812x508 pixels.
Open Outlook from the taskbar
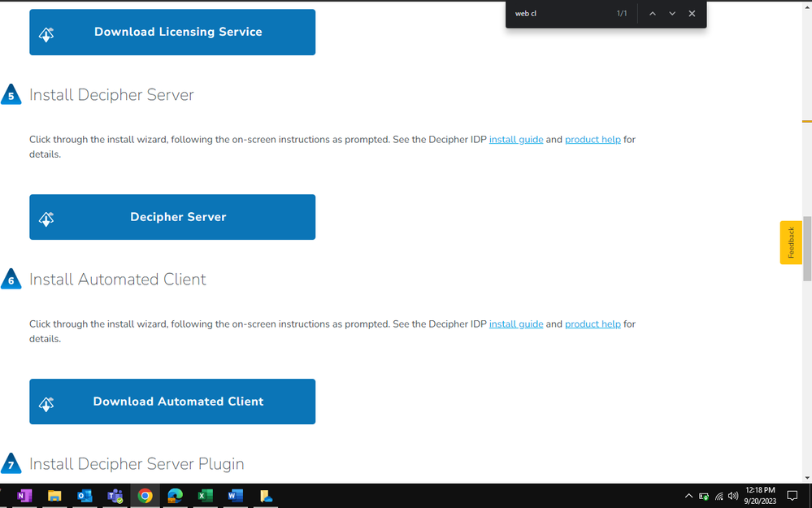click(85, 496)
